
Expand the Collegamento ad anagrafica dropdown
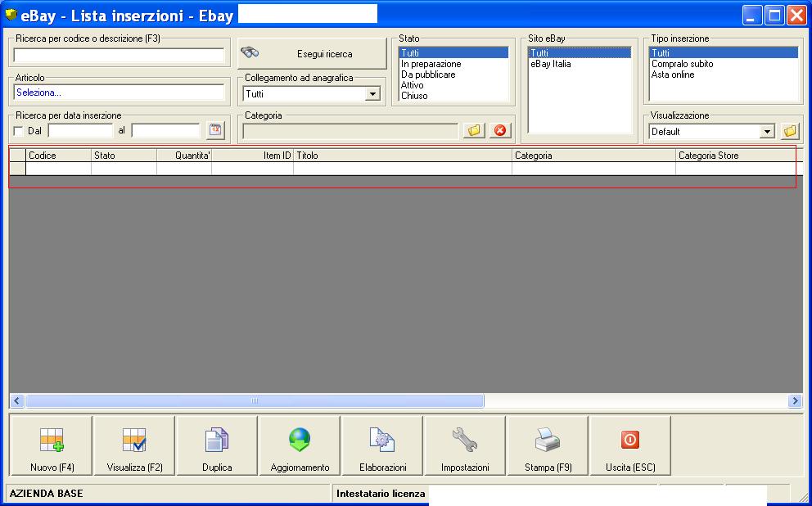point(372,94)
